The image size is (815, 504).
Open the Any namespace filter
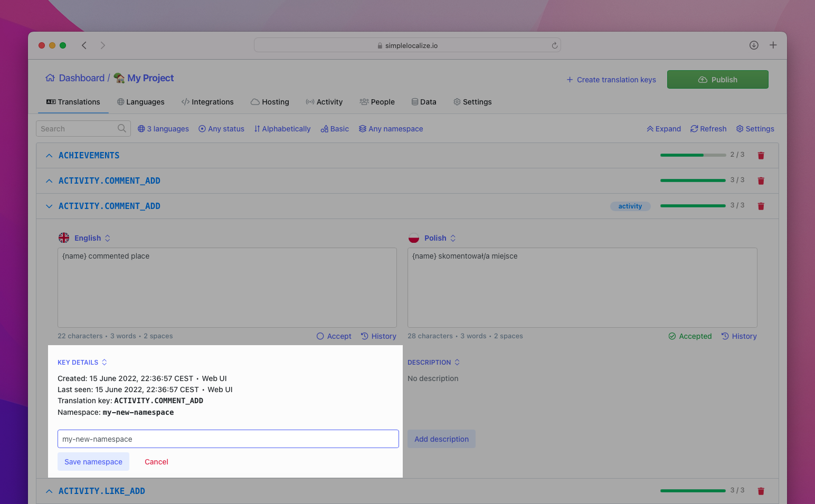pos(391,129)
